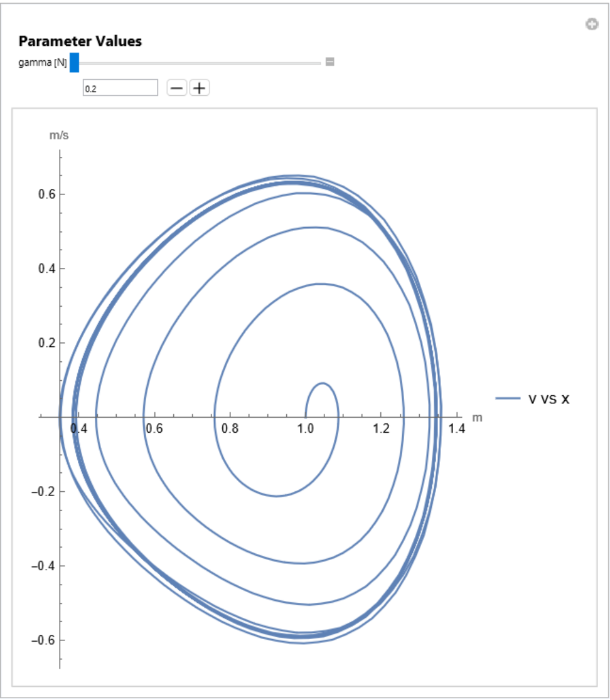Viewport: 610px width, 700px height.
Task: Collapse the gamma slider controls with the minus square
Action: pos(329,62)
